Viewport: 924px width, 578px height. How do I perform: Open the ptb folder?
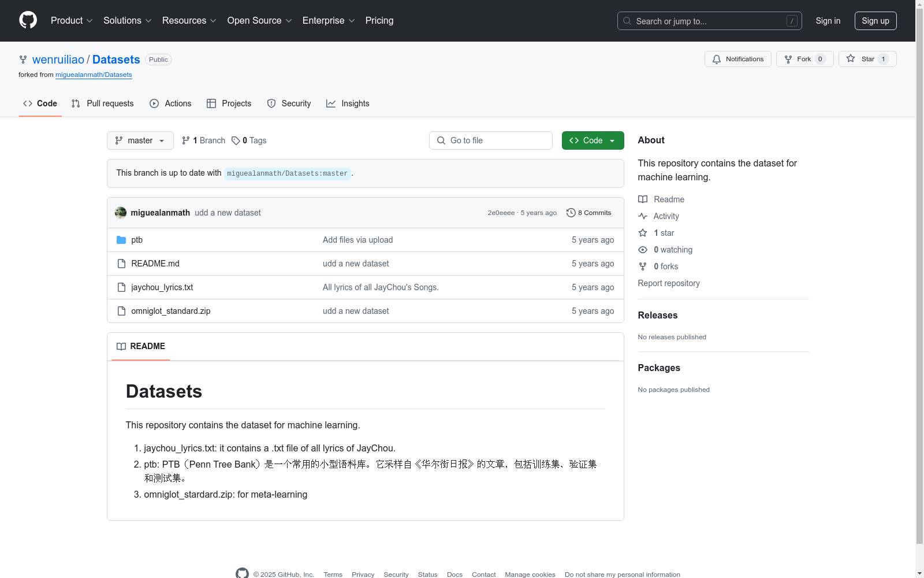[x=137, y=240]
